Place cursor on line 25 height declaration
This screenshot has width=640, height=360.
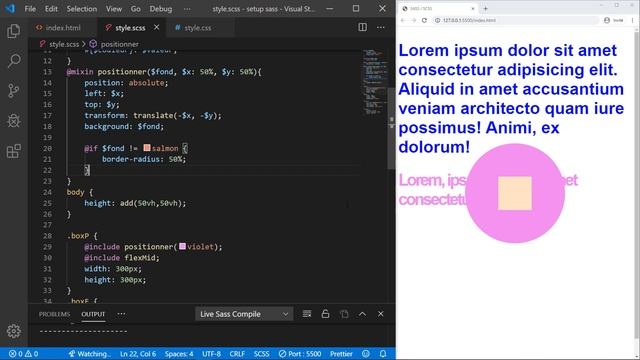[x=135, y=203]
